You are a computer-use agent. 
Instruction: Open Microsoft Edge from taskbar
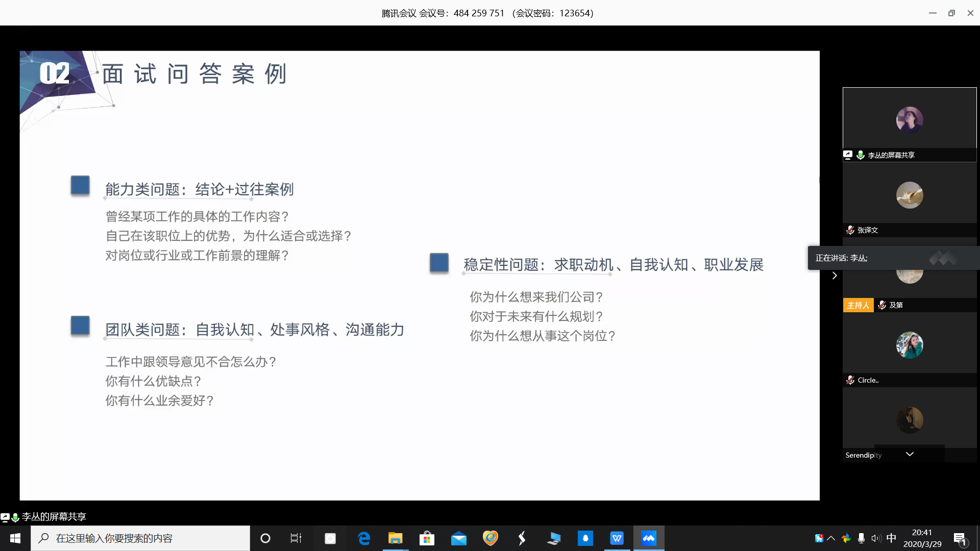click(364, 538)
